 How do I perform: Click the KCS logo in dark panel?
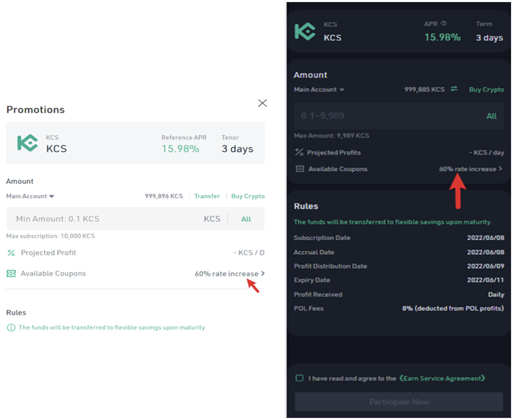(x=305, y=31)
